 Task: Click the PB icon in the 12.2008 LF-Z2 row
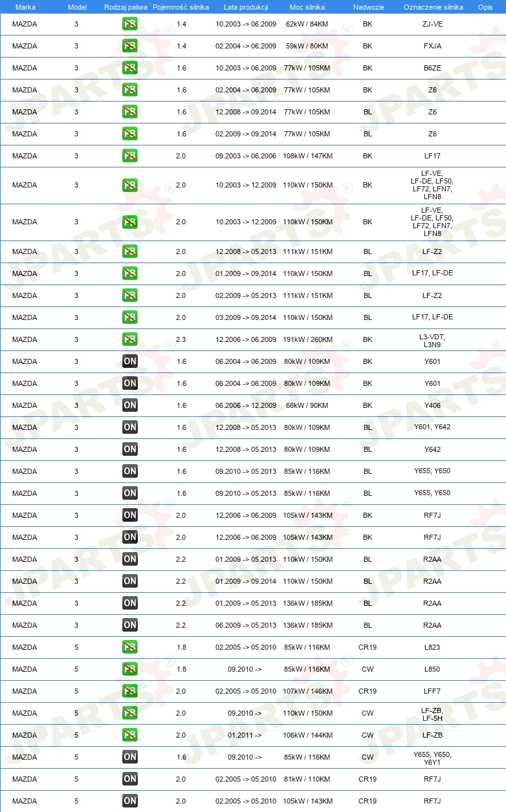tap(130, 252)
